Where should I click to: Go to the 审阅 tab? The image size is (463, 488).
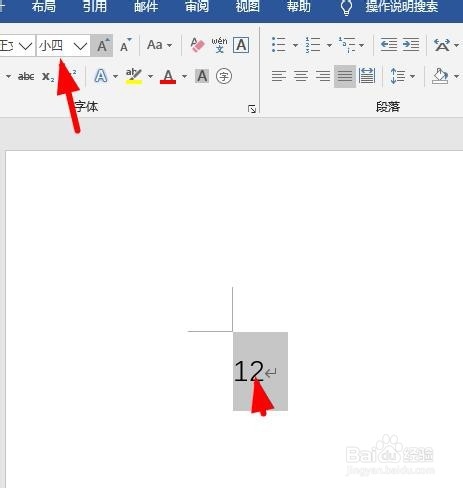click(x=197, y=7)
